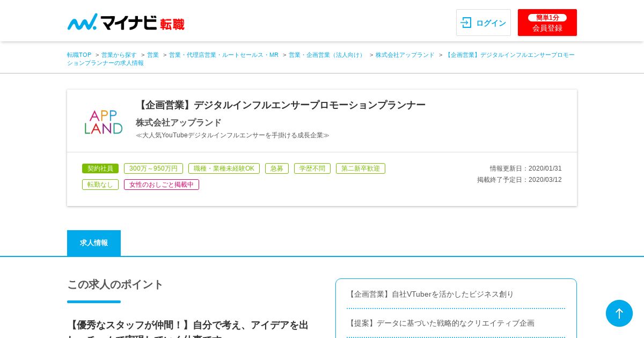Click company name 株式会社アップランド heading
The width and height of the screenshot is (644, 338).
point(179,122)
